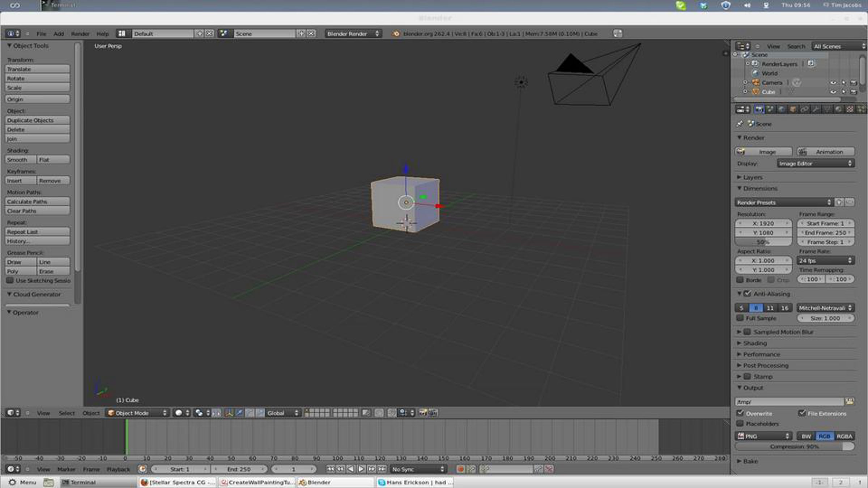This screenshot has width=868, height=488.
Task: Click the Animation render button
Action: click(826, 152)
